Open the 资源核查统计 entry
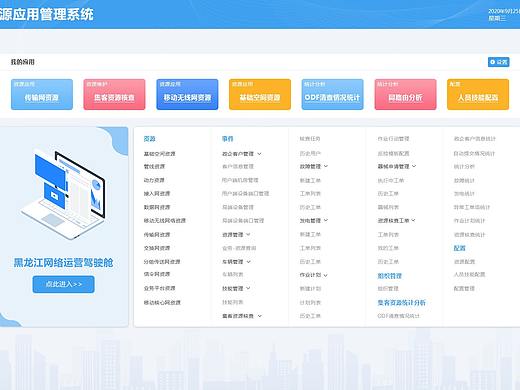 click(469, 235)
